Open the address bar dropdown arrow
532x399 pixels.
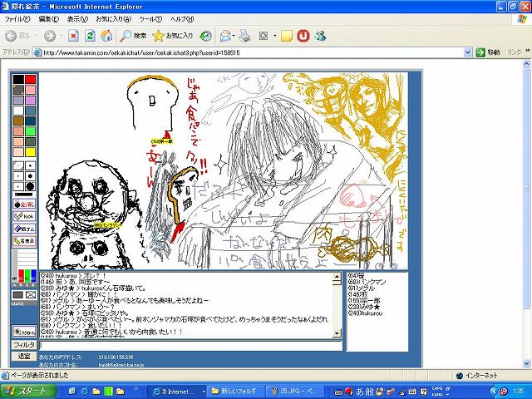[467, 52]
